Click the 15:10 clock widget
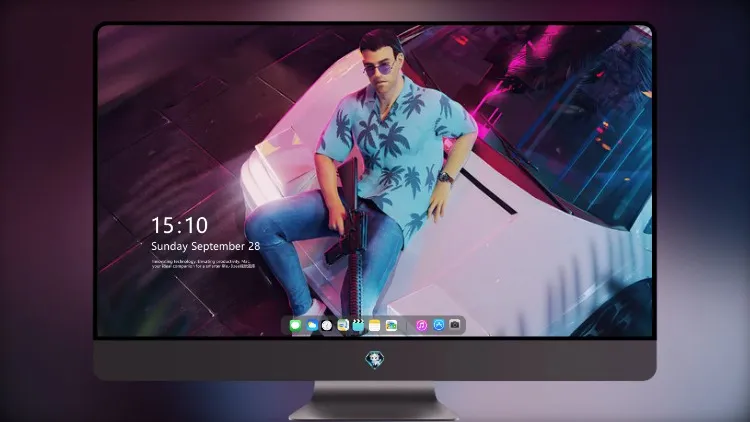 (x=179, y=225)
